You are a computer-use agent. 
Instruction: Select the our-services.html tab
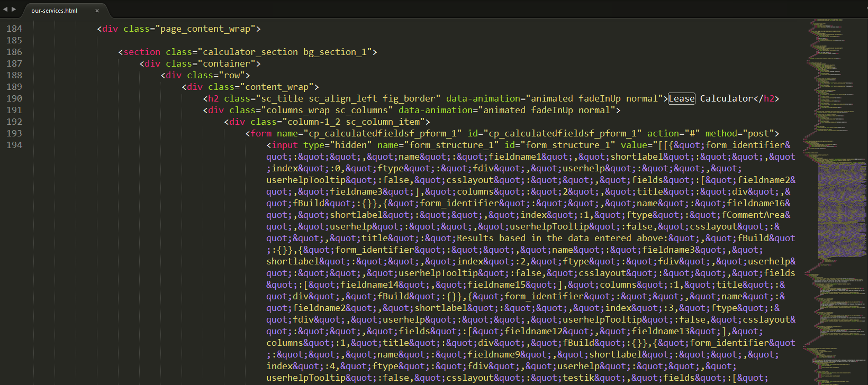pos(54,11)
